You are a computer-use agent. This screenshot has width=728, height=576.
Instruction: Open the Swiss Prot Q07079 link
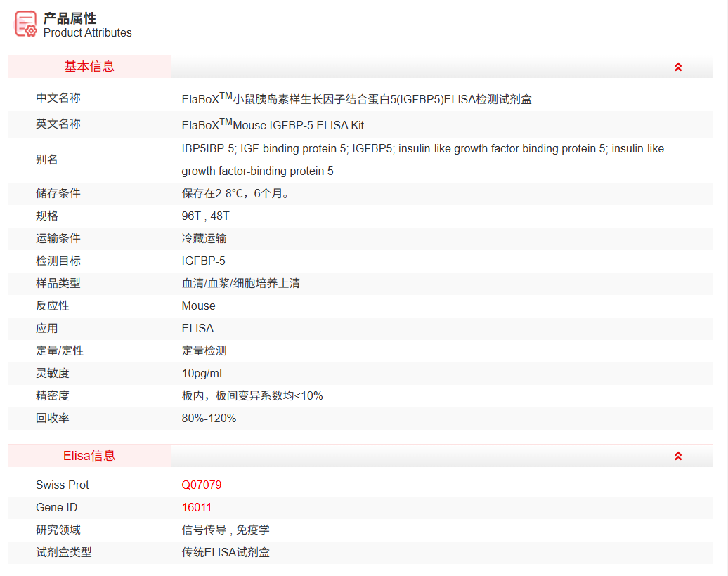pyautogui.click(x=202, y=485)
